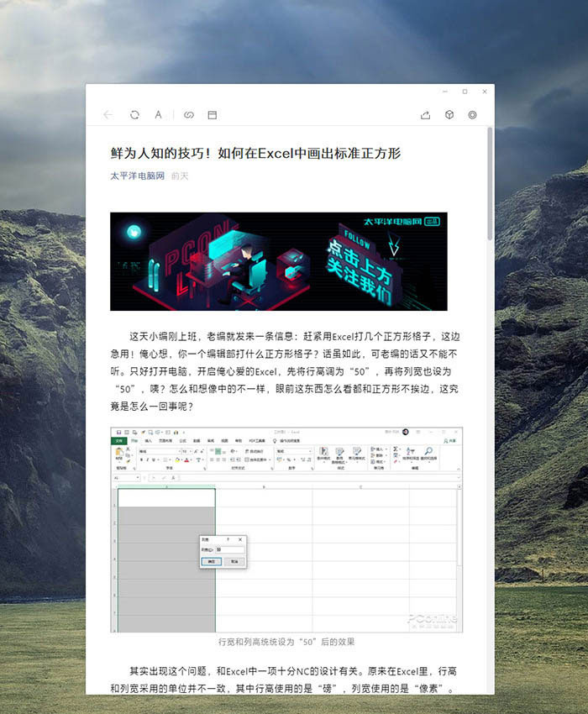Click the article title about Excel 正方形
Viewport: 588px width, 714px height.
(255, 153)
